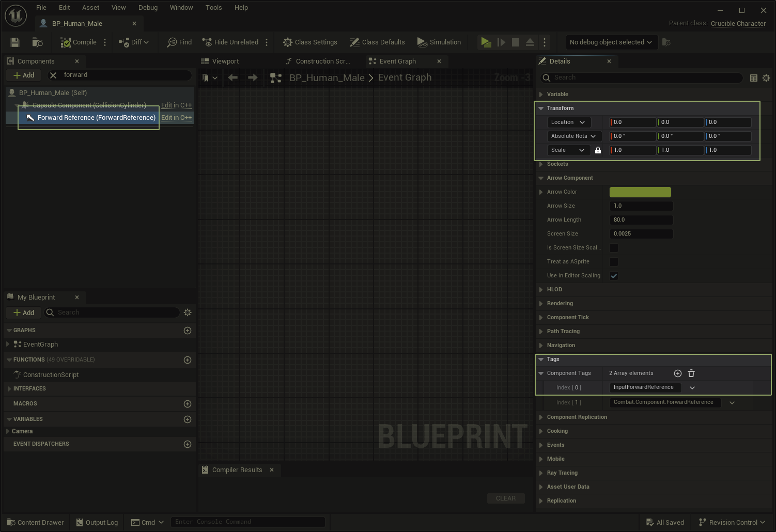Click the Arrow Length value field
This screenshot has height=532, width=776.
(641, 220)
